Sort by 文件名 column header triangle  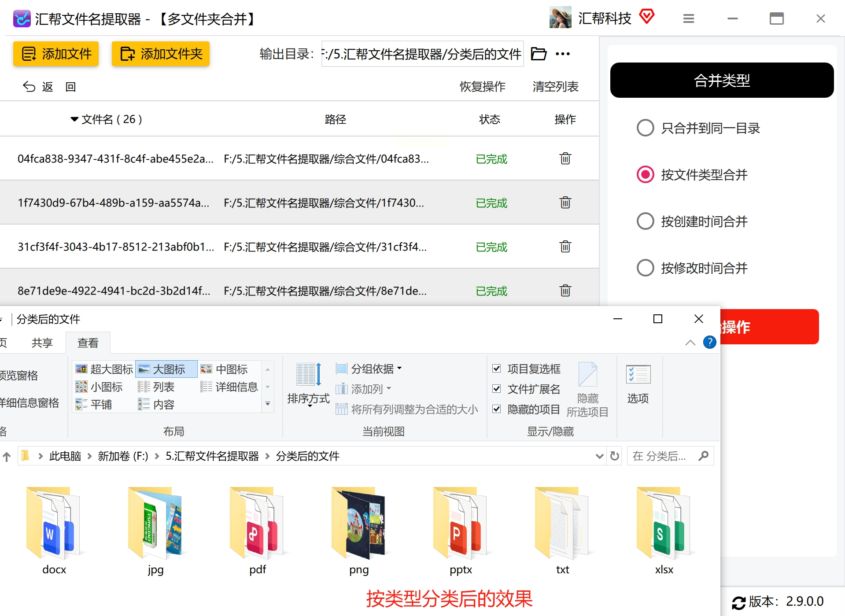[x=74, y=119]
